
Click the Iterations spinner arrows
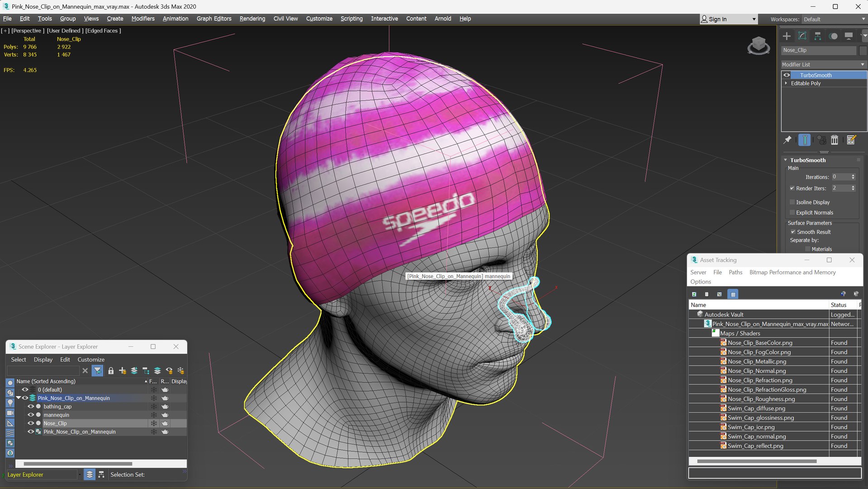[x=853, y=177]
